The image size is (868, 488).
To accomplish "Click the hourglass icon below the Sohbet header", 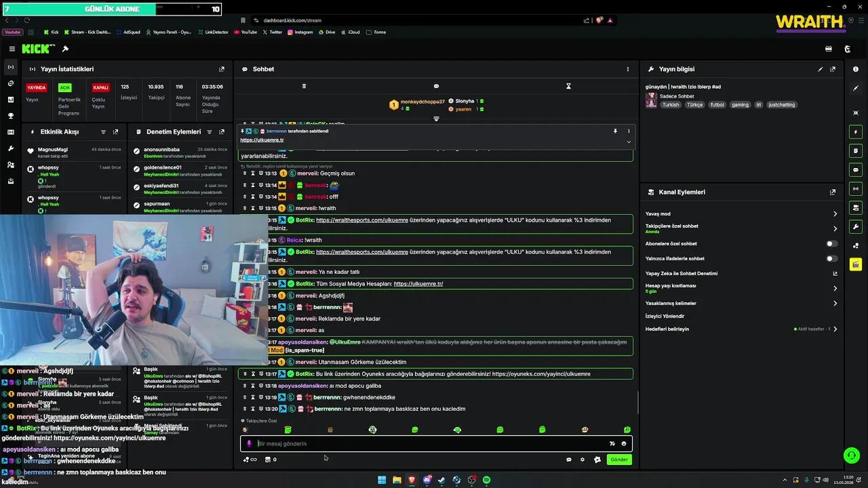I will coord(568,86).
